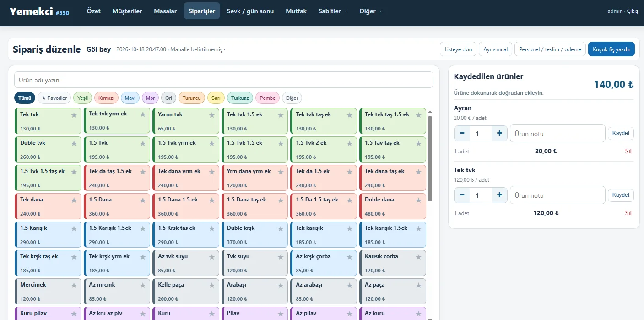Image resolution: width=644 pixels, height=320 pixels.
Task: Star the Tvk suyu item
Action: click(281, 257)
